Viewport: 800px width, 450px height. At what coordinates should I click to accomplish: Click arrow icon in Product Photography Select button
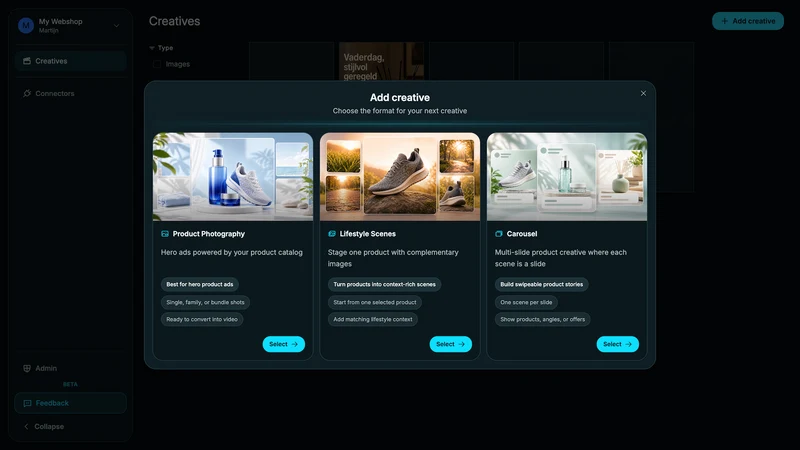294,344
